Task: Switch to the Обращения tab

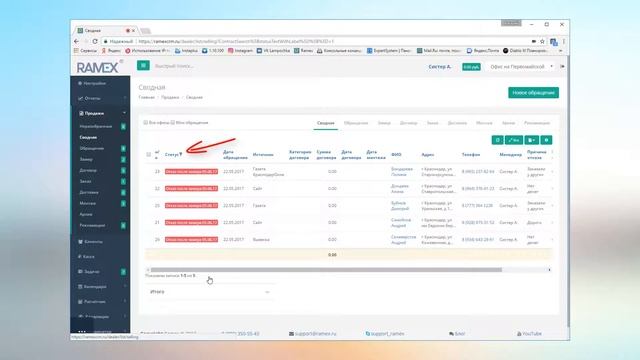Action: click(356, 123)
